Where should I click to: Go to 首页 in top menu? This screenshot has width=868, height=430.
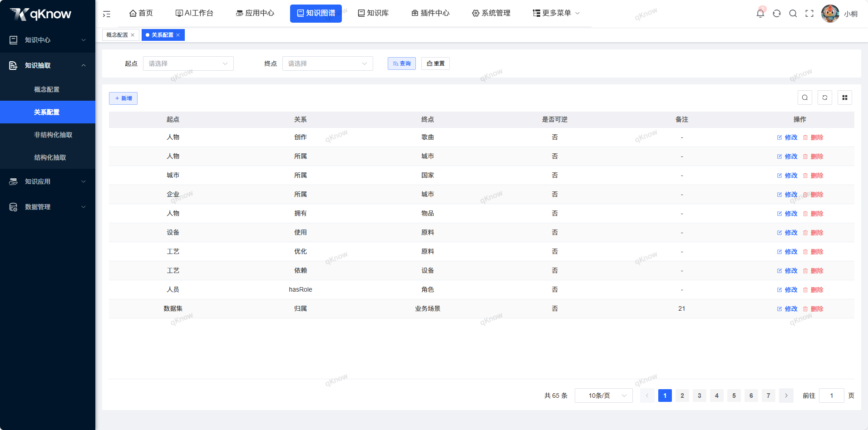141,13
